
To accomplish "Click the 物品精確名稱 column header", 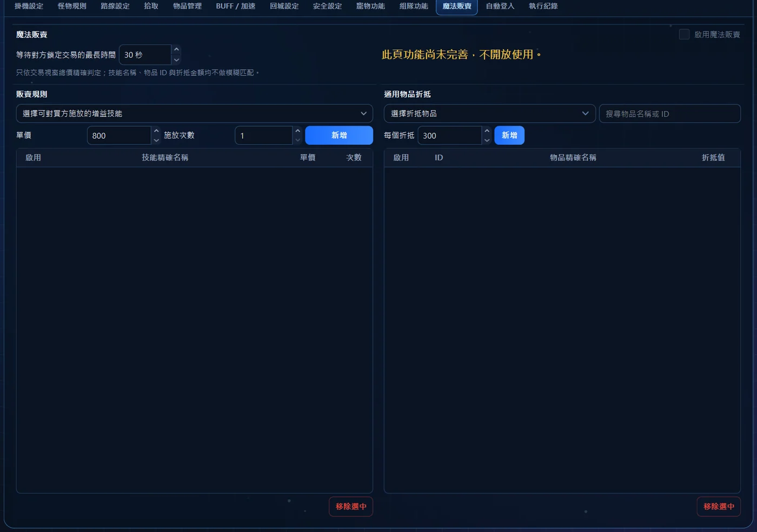I will 573,158.
